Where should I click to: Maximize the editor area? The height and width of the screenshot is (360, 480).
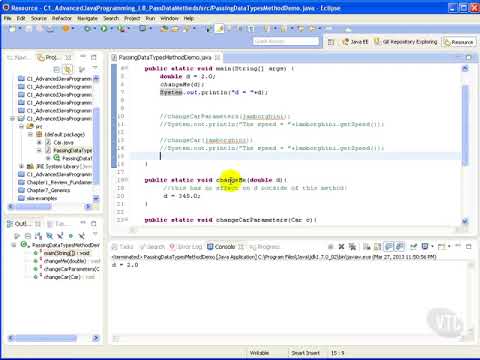point(469,57)
